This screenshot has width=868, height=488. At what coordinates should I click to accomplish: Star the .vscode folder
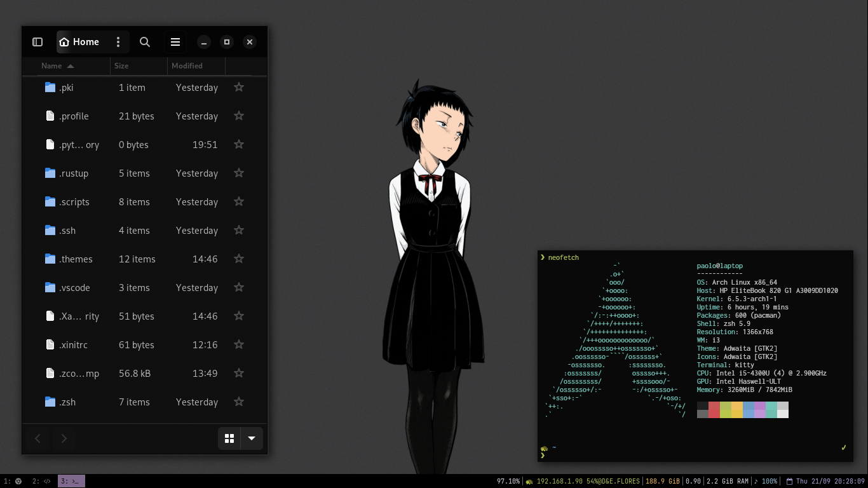point(239,287)
